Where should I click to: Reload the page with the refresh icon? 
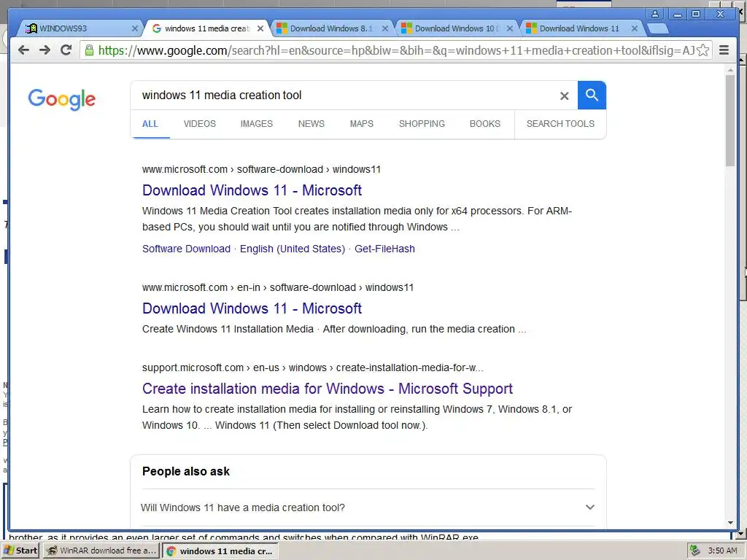(x=66, y=50)
